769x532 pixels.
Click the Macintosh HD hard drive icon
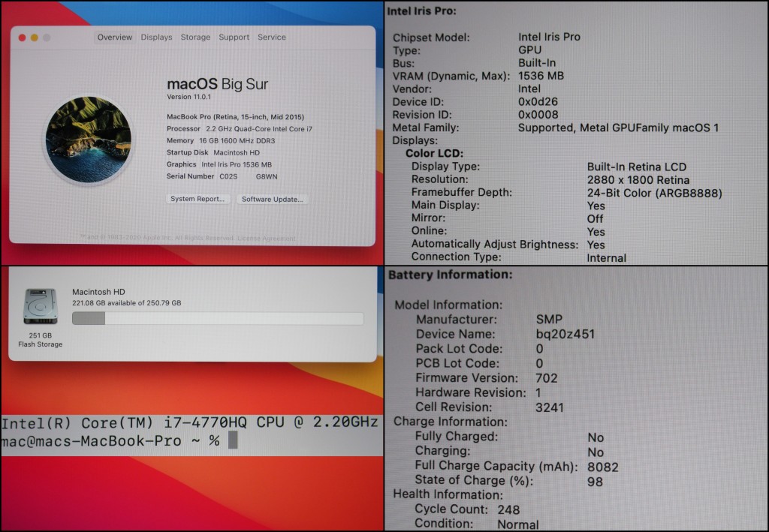tap(41, 306)
